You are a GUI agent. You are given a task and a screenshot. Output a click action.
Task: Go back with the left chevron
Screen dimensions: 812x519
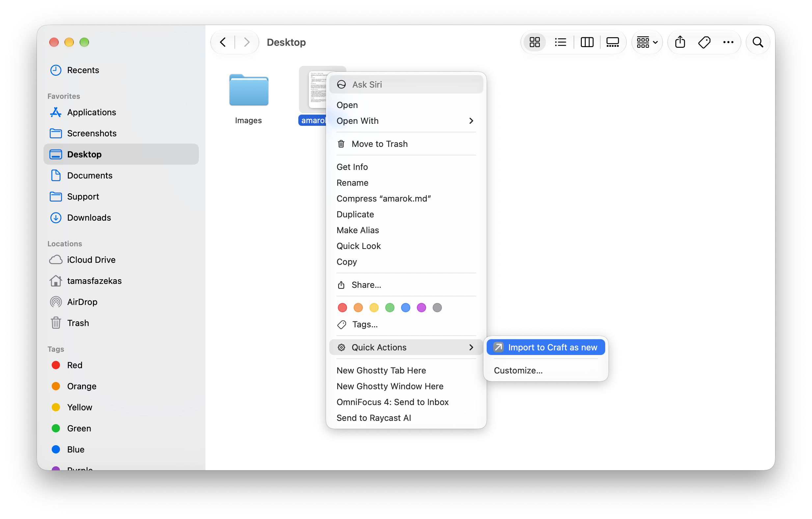tap(223, 42)
